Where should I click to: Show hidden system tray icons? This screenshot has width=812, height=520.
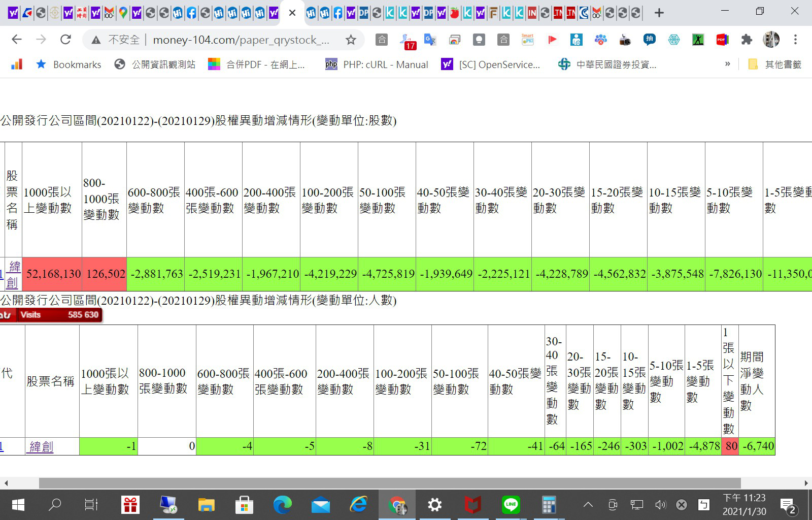click(x=588, y=505)
